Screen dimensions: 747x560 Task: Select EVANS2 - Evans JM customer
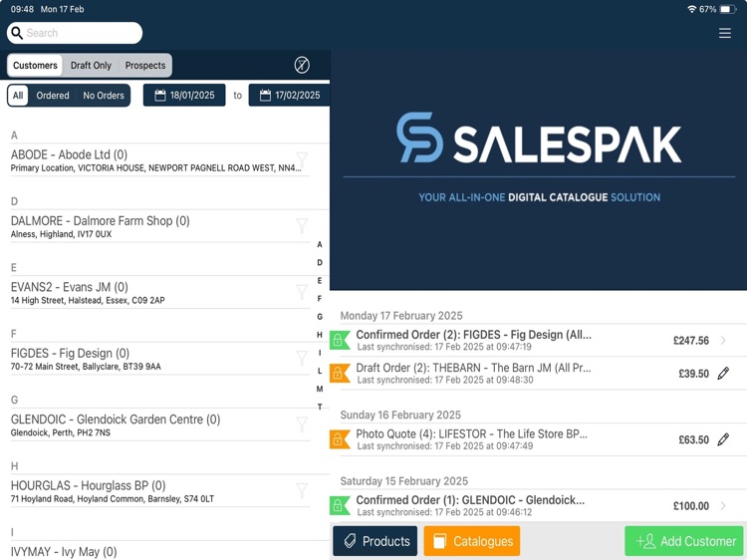coord(160,293)
